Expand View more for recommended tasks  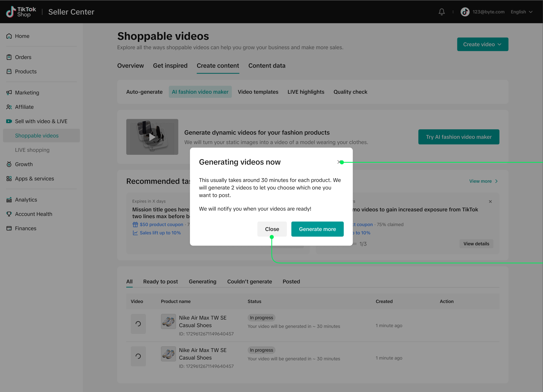(483, 181)
